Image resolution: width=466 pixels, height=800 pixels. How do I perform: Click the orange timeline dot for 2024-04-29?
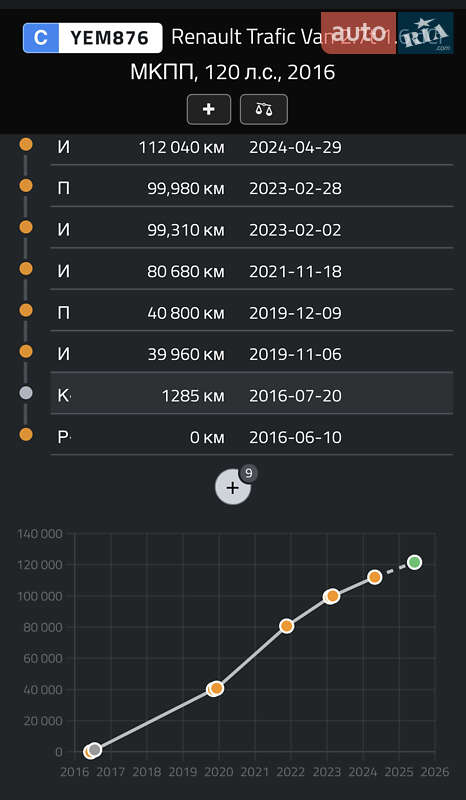[26, 144]
